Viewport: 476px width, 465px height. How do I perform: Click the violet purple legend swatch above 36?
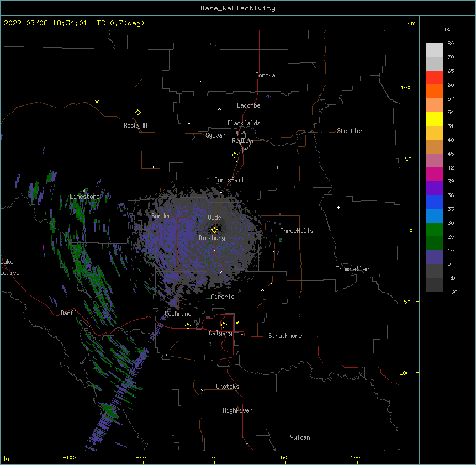pos(434,188)
